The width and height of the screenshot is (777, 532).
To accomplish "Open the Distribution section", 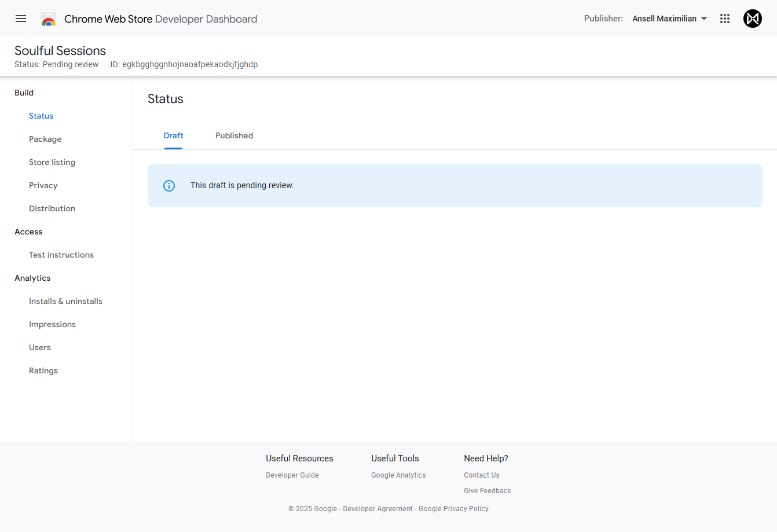I will 52,208.
